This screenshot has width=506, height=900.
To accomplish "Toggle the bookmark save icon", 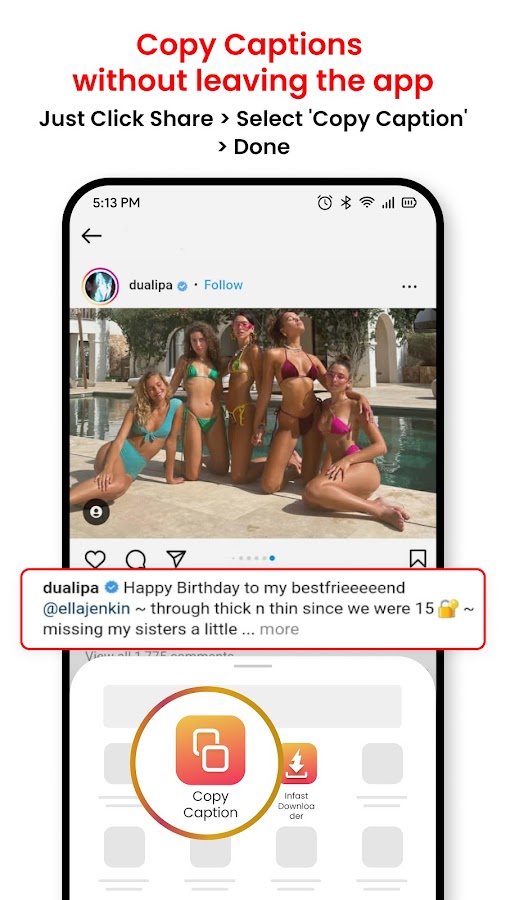I will click(418, 558).
